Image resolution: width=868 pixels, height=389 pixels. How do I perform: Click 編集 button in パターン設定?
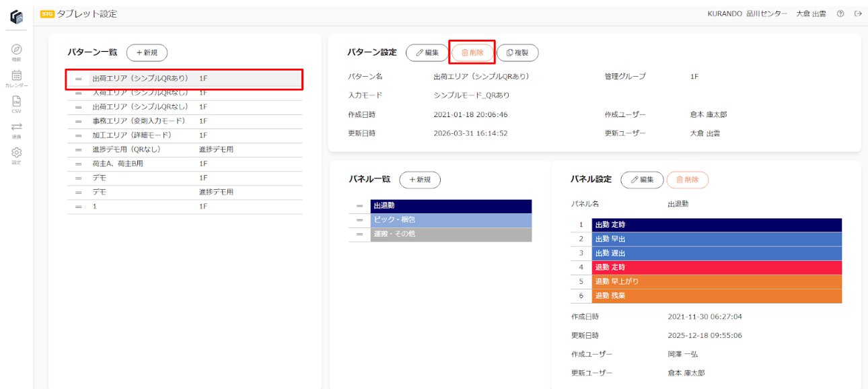tap(427, 52)
